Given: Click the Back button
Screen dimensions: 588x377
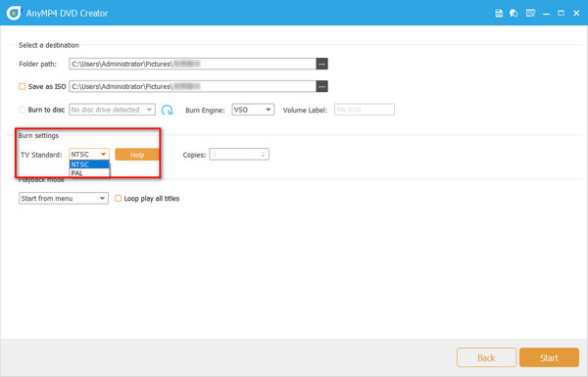Looking at the screenshot, I should pos(486,357).
